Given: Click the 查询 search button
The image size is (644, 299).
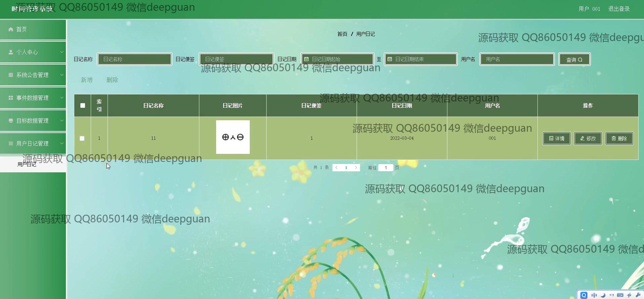Looking at the screenshot, I should [574, 59].
